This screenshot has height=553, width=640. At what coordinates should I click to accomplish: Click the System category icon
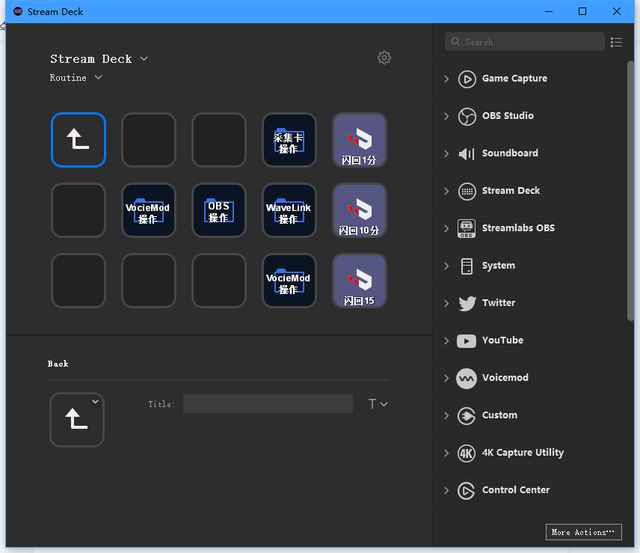point(467,266)
